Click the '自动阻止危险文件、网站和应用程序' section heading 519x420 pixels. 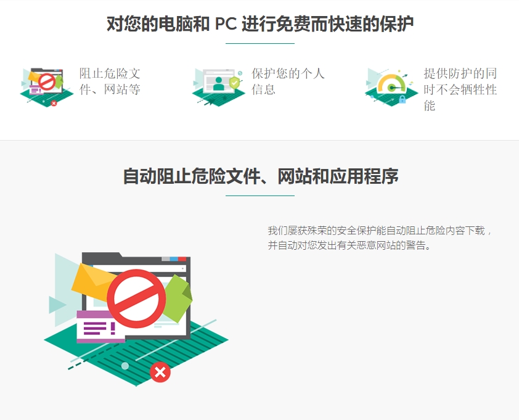coord(261,176)
